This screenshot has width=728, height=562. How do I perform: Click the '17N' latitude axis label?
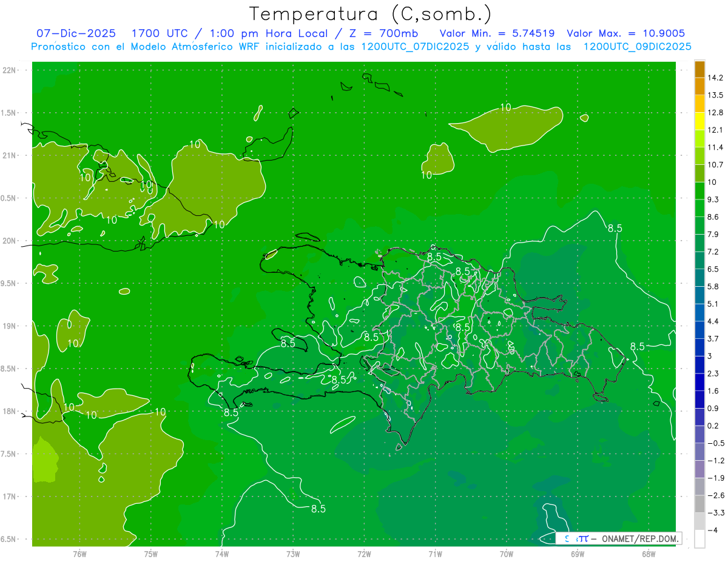(10, 497)
